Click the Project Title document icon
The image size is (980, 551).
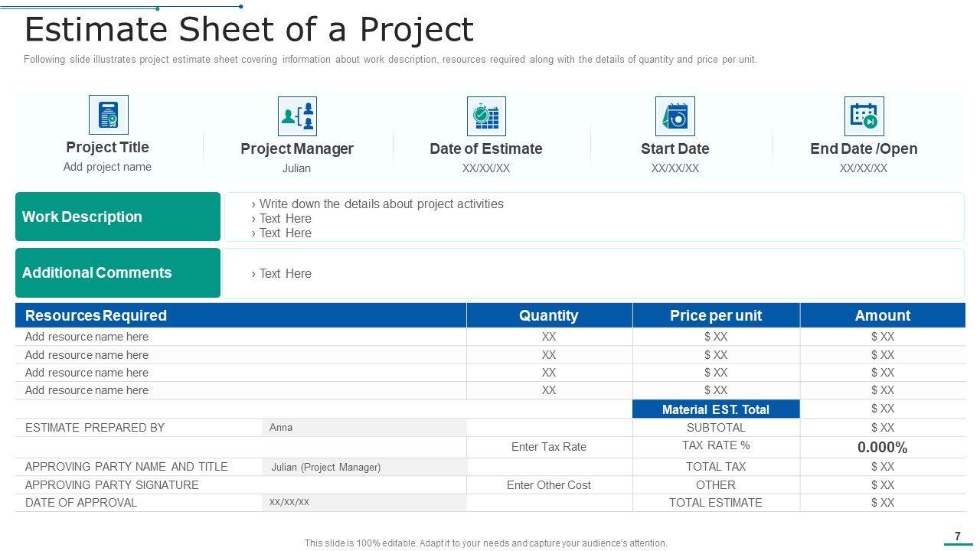tap(108, 115)
